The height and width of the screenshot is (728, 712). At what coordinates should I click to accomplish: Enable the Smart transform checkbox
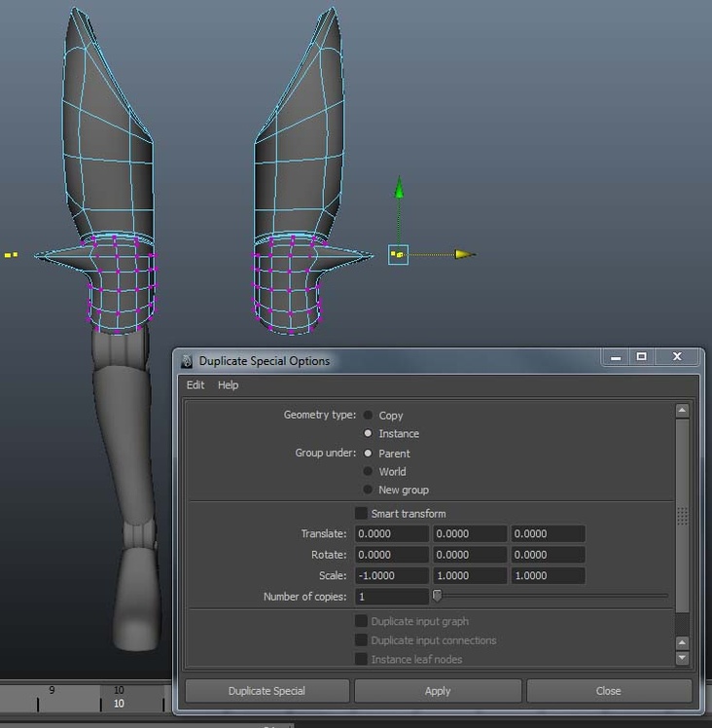[362, 514]
